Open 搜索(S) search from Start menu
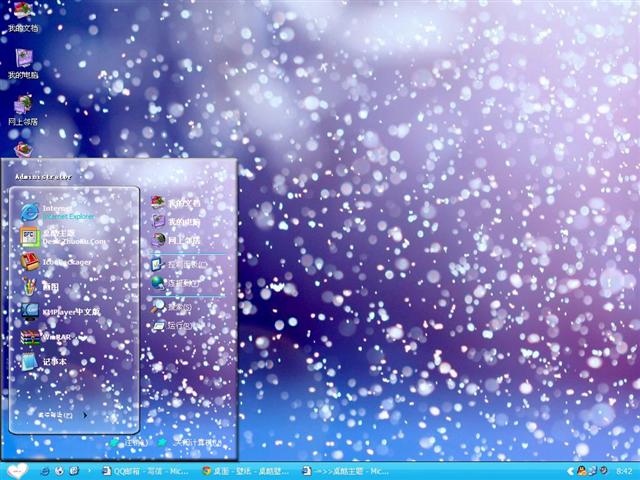 tap(171, 307)
